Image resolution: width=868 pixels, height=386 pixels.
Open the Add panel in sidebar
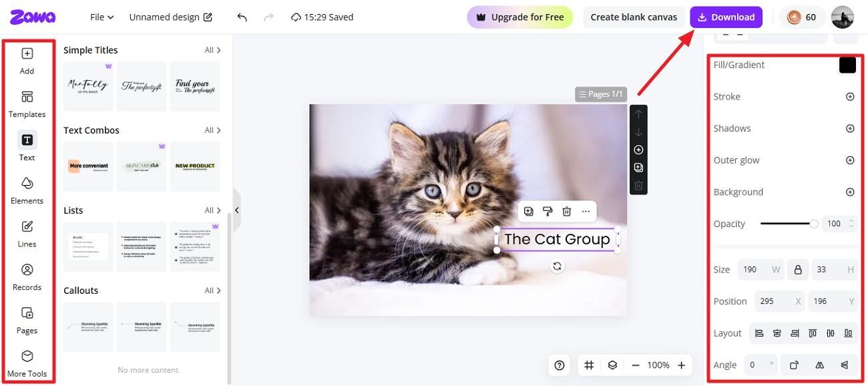coord(27,60)
